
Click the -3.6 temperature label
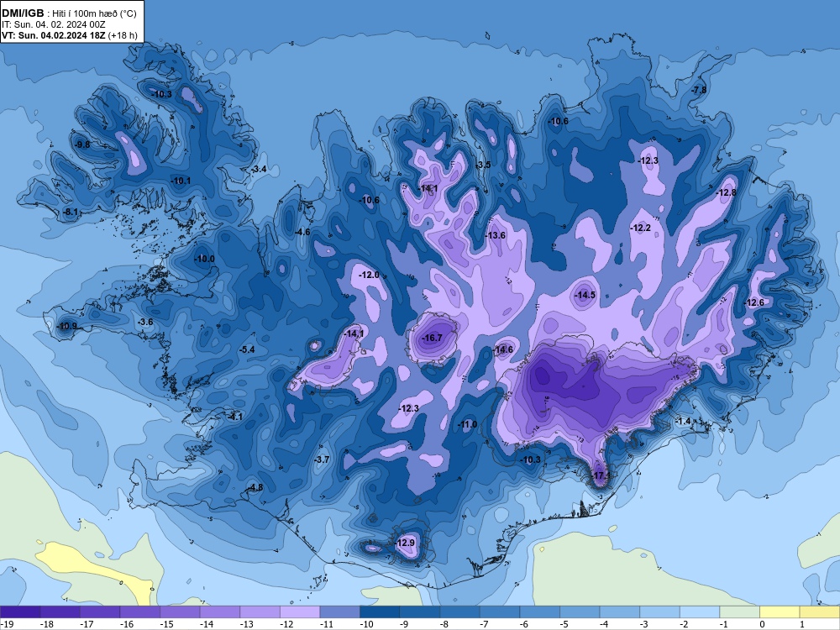145,322
